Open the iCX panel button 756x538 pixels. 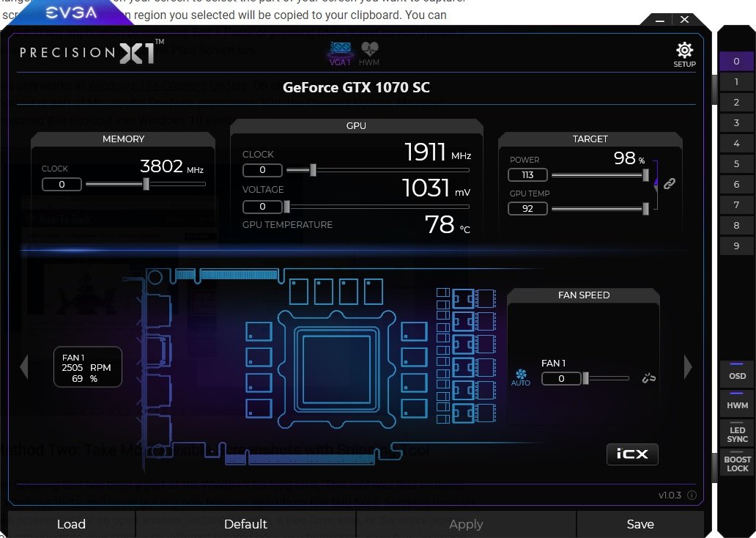coord(632,454)
